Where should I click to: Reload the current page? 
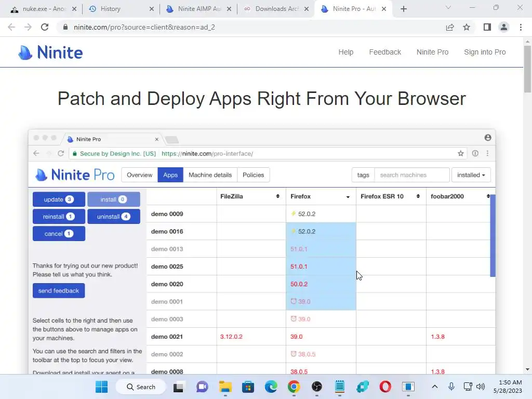point(45,27)
